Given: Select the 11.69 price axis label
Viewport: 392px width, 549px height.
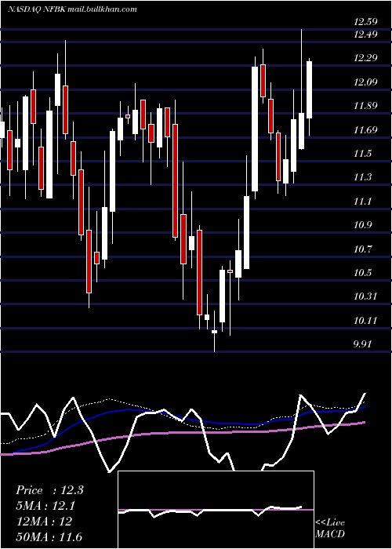Looking at the screenshot, I should pos(365,130).
